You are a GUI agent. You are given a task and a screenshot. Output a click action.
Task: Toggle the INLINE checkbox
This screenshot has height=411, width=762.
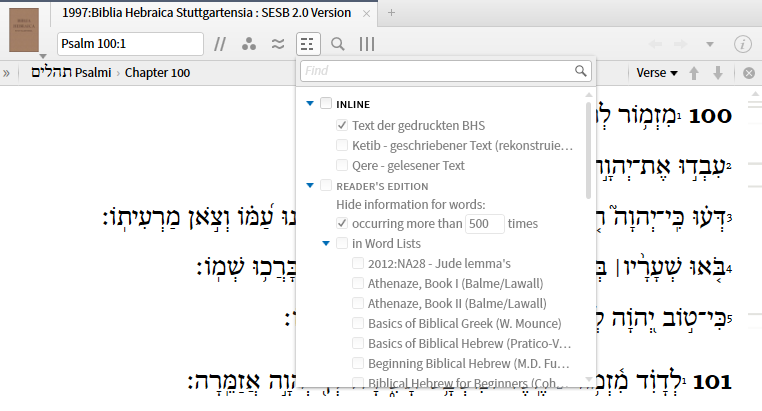326,103
